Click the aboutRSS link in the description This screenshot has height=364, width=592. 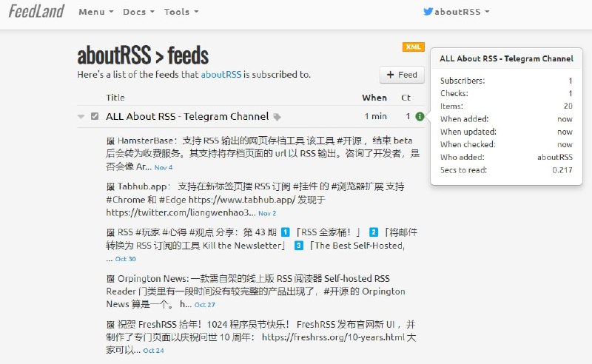[221, 74]
